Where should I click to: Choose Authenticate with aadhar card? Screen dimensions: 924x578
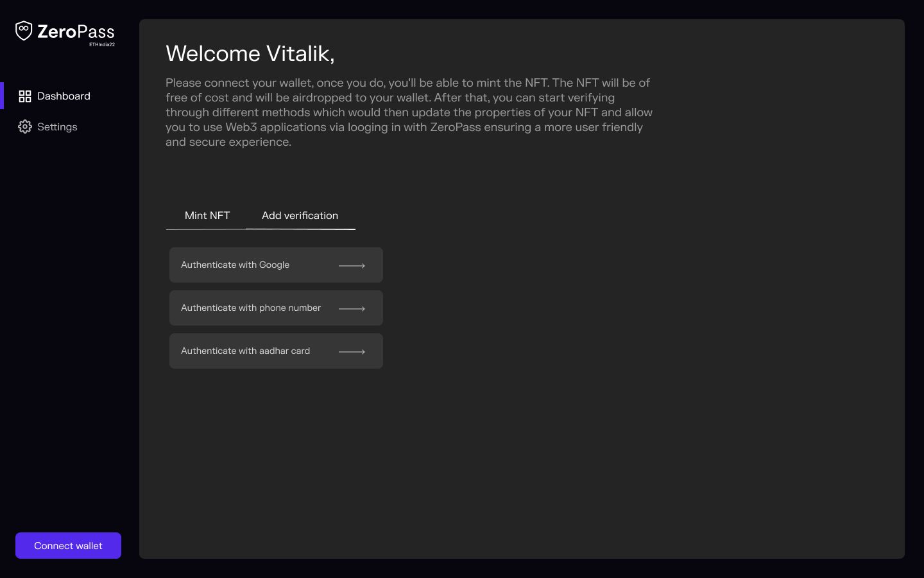pyautogui.click(x=276, y=351)
